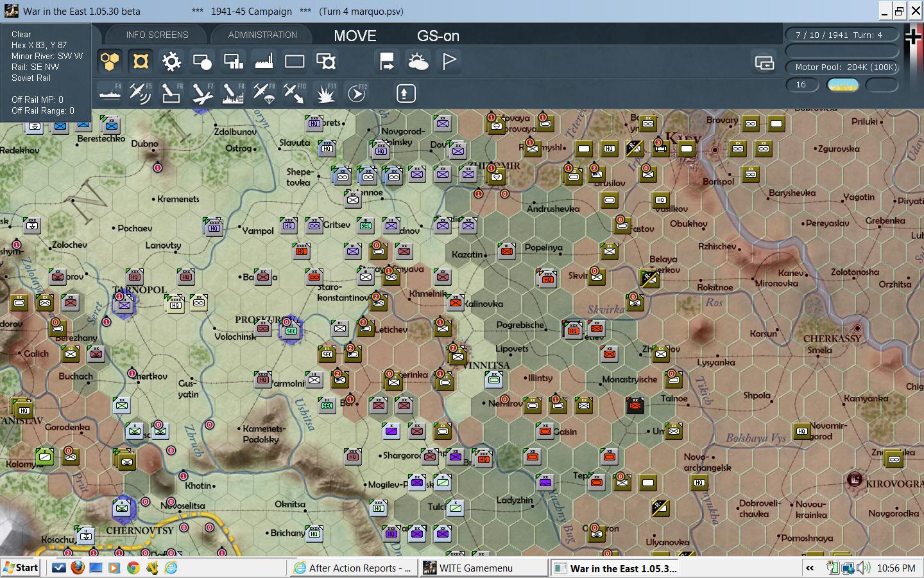Image resolution: width=924 pixels, height=578 pixels.
Task: Click the screen-with-bar-chart toolbar icon
Action: [233, 62]
